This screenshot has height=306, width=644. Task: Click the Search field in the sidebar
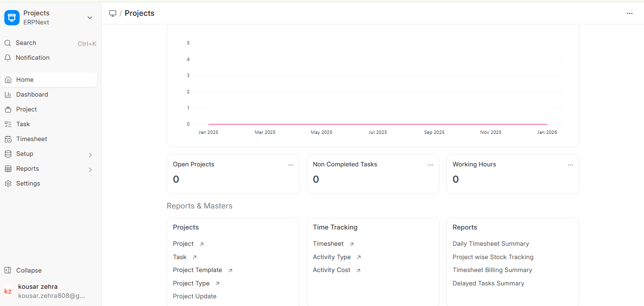50,43
